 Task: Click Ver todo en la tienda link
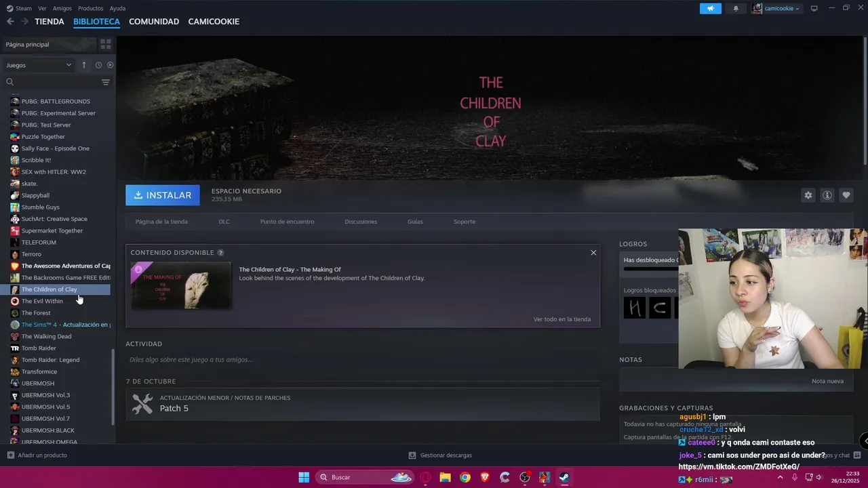tap(562, 319)
